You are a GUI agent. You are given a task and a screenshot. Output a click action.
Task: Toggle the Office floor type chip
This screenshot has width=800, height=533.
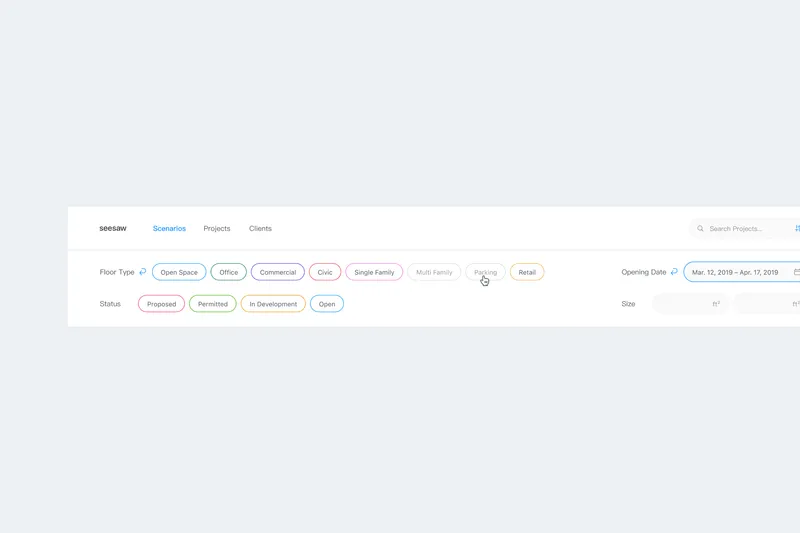(x=229, y=272)
